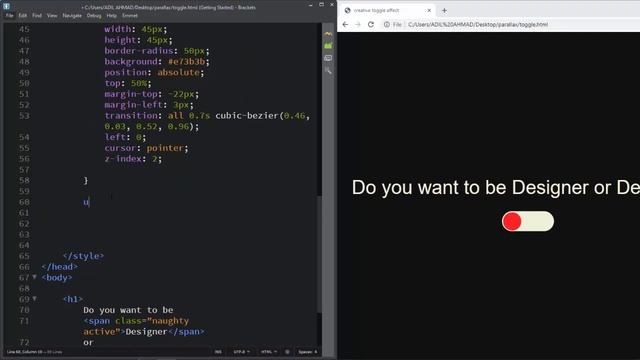Click the closing brace on line 58

[86, 180]
